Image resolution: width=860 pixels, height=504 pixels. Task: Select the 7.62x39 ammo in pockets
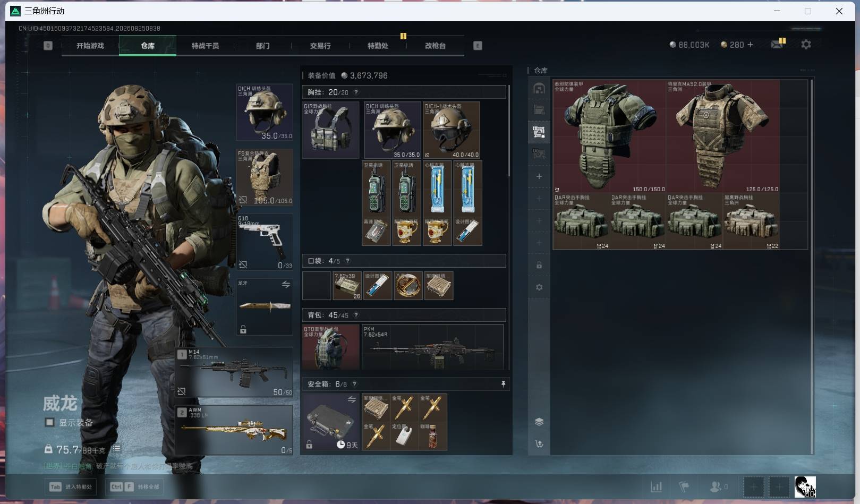click(x=347, y=286)
